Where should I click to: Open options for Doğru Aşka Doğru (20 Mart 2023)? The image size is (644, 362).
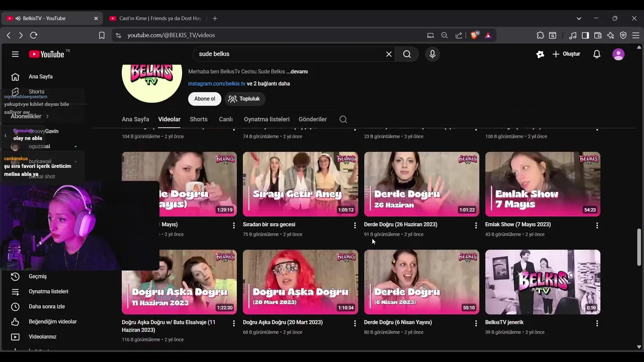(x=355, y=323)
